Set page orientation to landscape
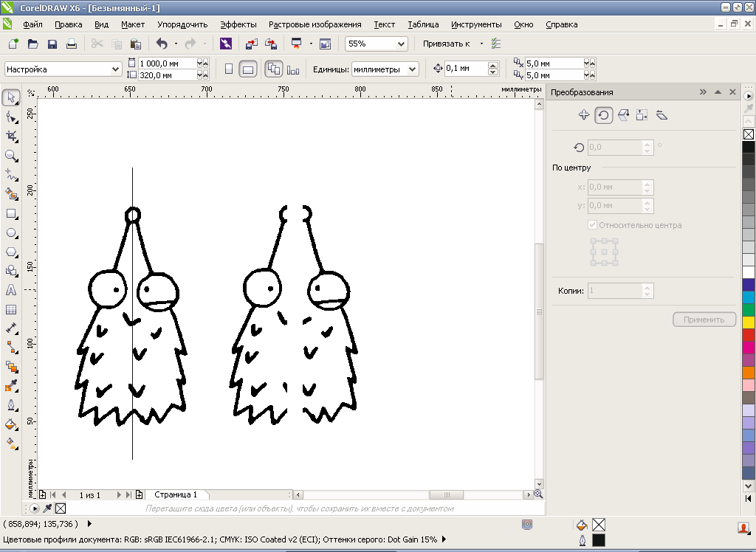The width and height of the screenshot is (756, 552). (x=247, y=69)
